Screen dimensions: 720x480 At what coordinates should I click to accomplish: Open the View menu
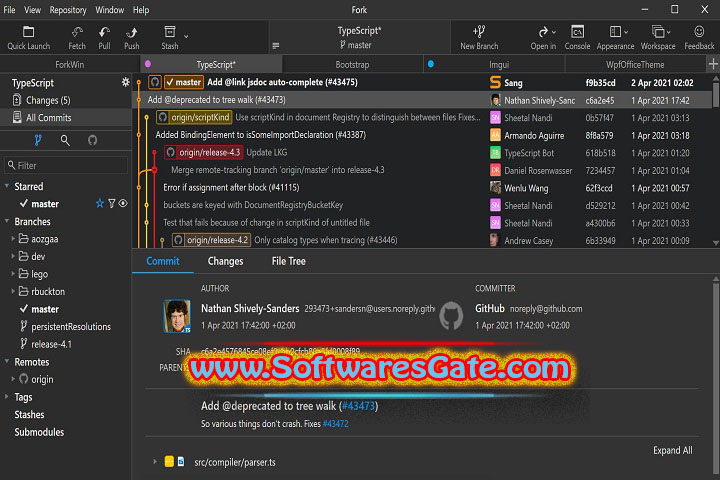pyautogui.click(x=32, y=10)
